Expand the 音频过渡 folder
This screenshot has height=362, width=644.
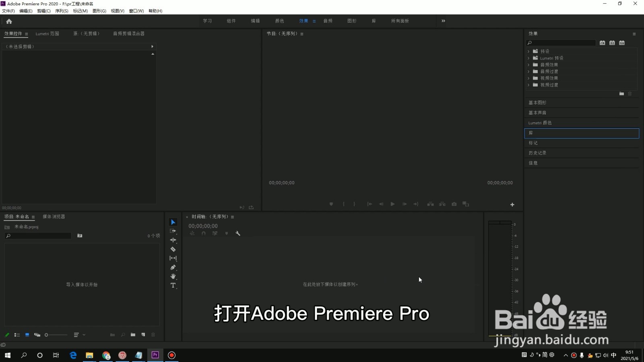(528, 72)
